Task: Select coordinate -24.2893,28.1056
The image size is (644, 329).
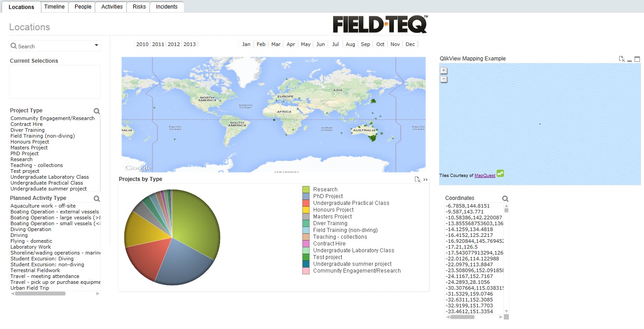Action: point(467,282)
